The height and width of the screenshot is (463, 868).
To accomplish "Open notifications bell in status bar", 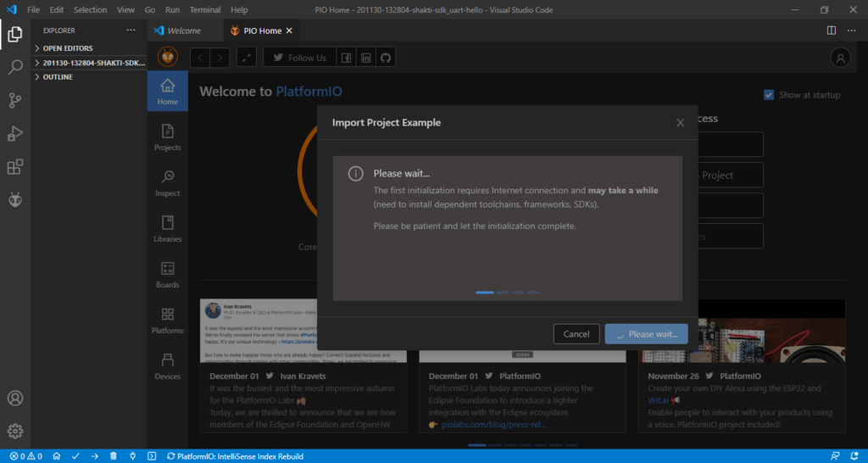I will 854,456.
